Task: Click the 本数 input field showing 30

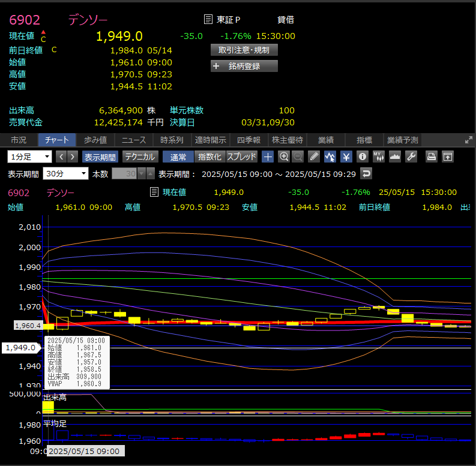Action: click(x=124, y=174)
